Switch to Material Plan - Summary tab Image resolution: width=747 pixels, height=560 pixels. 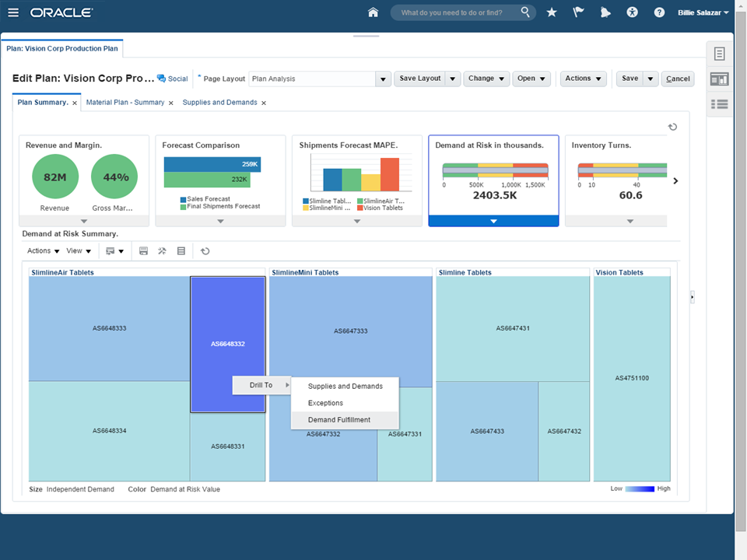(x=125, y=103)
